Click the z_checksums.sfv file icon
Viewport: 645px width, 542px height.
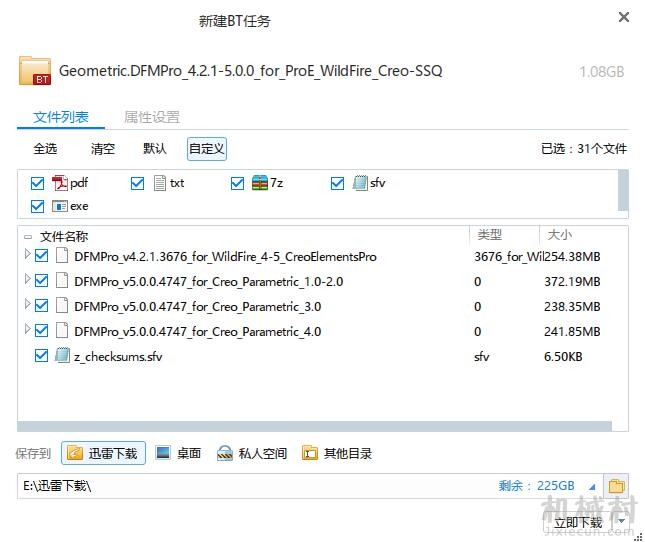pos(62,356)
